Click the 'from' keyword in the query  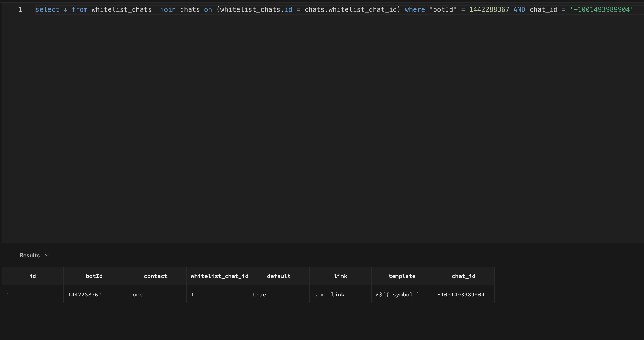(x=80, y=10)
